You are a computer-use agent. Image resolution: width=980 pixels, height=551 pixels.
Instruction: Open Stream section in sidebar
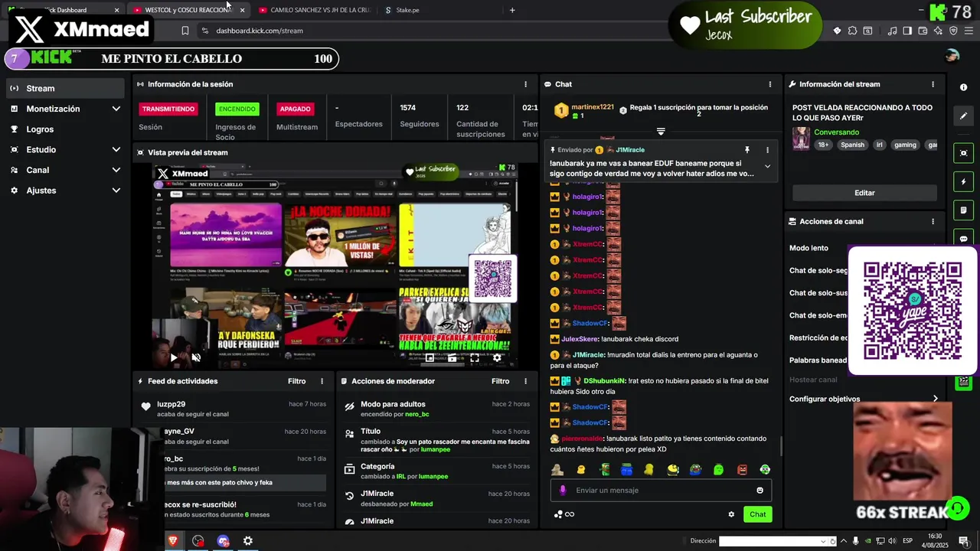[65, 88]
